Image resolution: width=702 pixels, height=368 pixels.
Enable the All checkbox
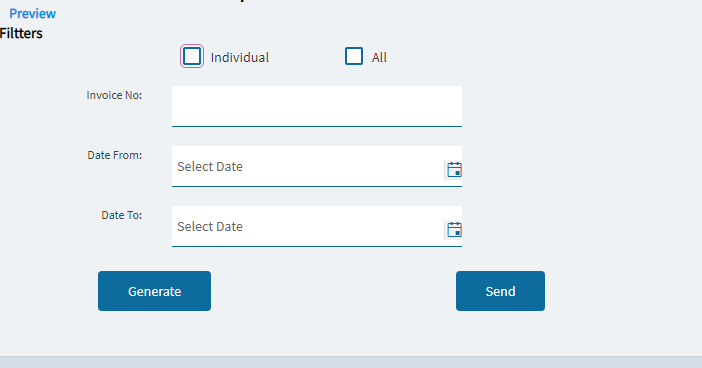pos(354,56)
